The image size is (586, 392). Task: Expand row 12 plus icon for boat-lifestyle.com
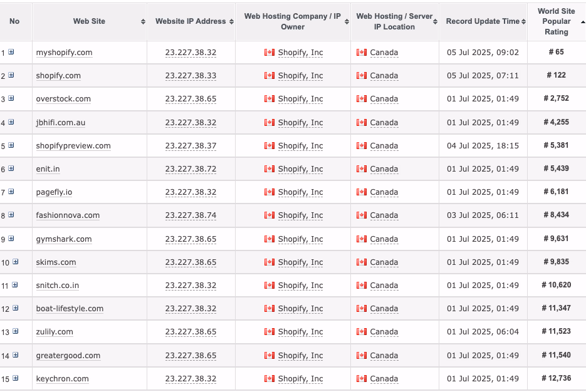point(15,308)
